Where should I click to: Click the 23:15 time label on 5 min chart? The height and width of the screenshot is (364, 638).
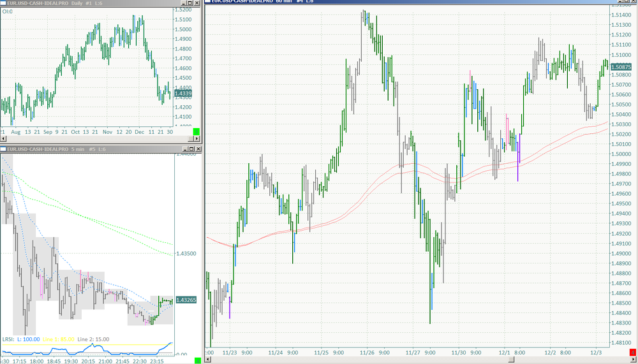(x=157, y=361)
